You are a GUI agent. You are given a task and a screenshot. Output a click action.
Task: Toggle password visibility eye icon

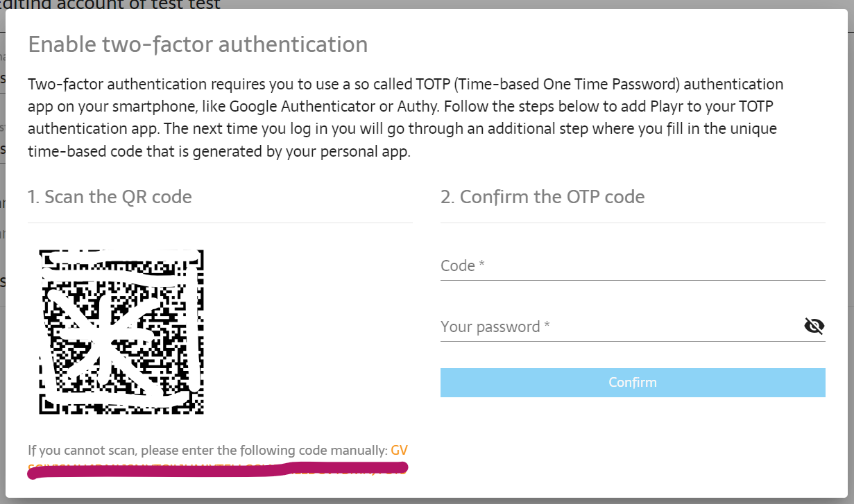814,326
